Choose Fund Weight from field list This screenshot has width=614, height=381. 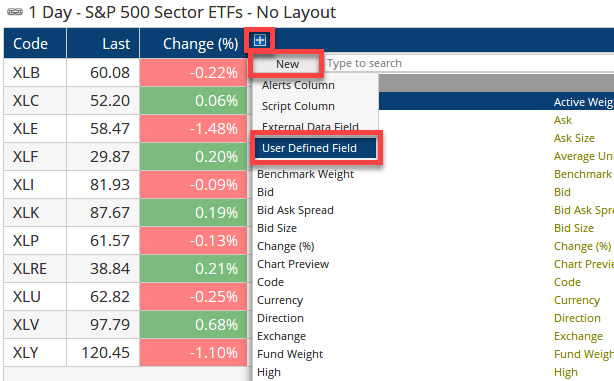pos(290,354)
